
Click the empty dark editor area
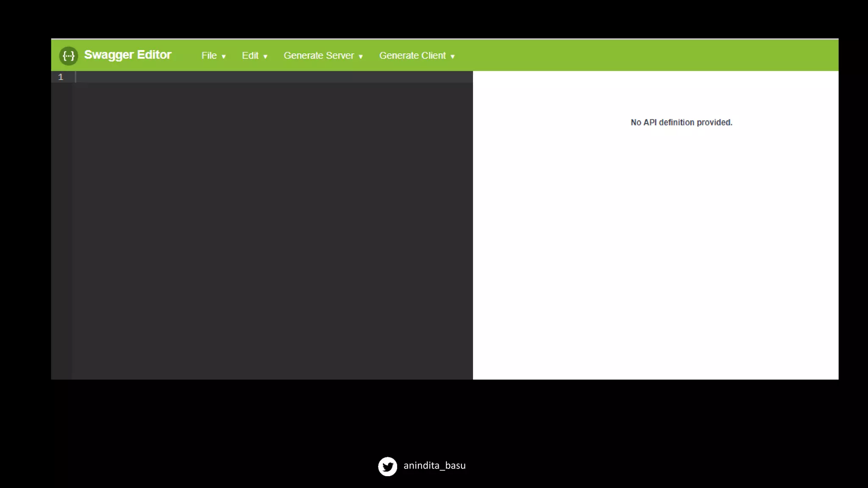pos(271,229)
